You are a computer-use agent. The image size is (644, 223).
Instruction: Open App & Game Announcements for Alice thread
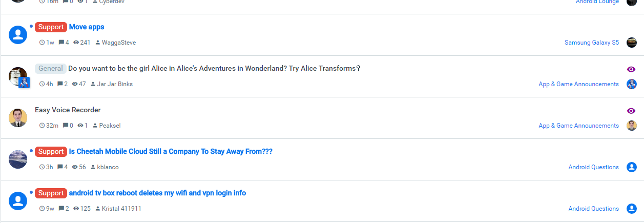pyautogui.click(x=578, y=84)
